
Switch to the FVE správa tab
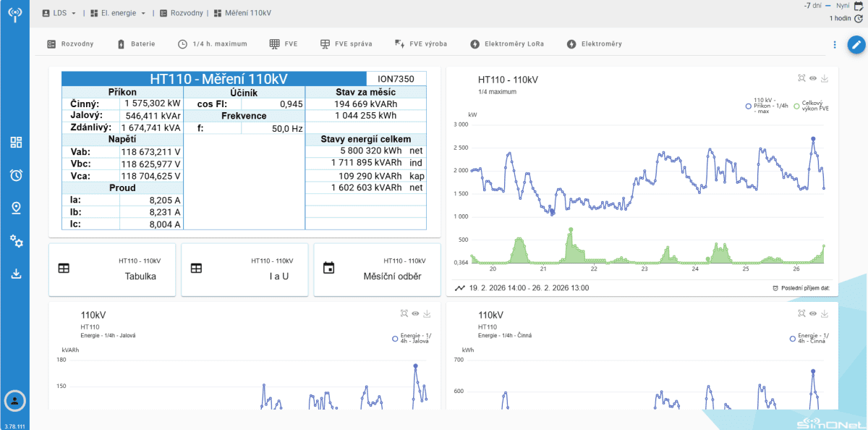(346, 44)
